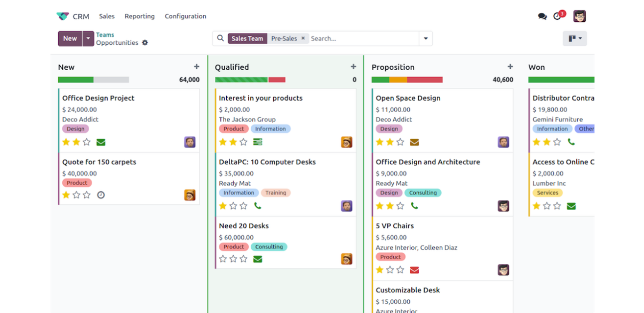Set second star on 5 VP Chairs
The width and height of the screenshot is (644, 313).
390,270
